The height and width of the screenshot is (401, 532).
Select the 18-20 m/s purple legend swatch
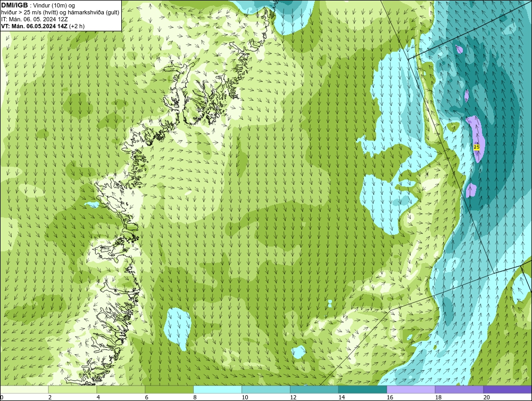(x=460, y=389)
